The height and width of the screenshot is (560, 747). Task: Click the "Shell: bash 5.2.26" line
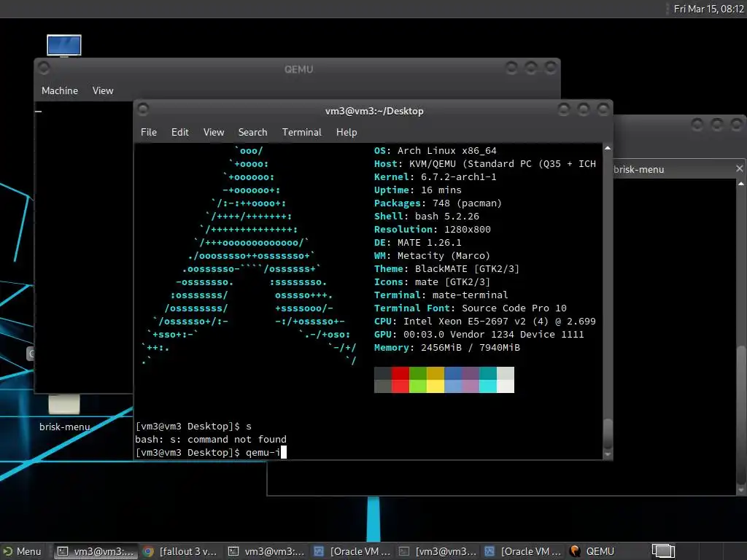[x=426, y=216]
